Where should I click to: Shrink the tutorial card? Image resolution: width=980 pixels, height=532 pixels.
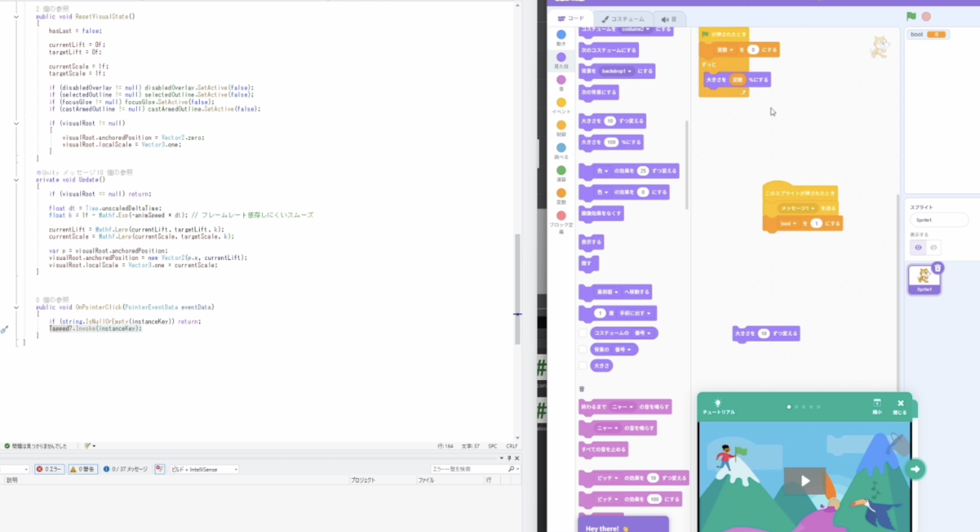pos(877,405)
